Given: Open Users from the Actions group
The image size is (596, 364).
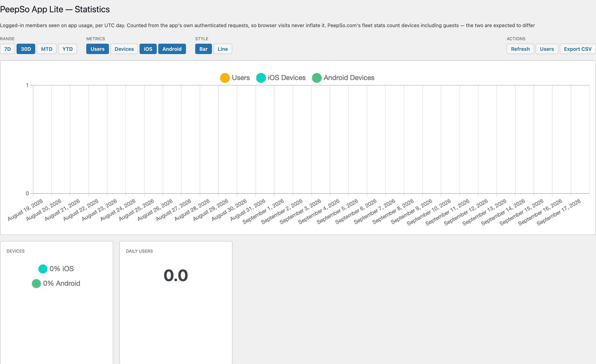Looking at the screenshot, I should (x=547, y=49).
